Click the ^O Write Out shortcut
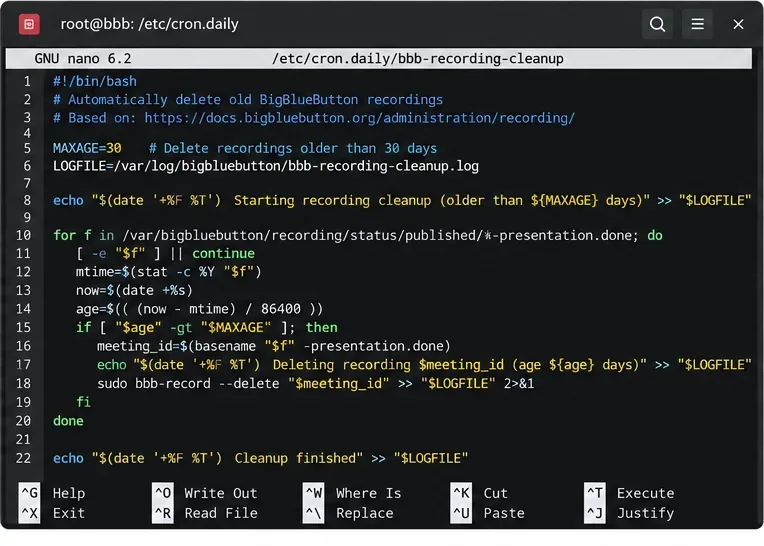Screen dimensions: 764x546 pyautogui.click(x=205, y=493)
